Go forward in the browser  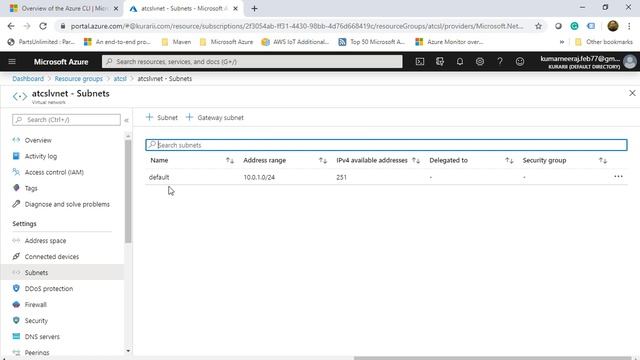27,26
